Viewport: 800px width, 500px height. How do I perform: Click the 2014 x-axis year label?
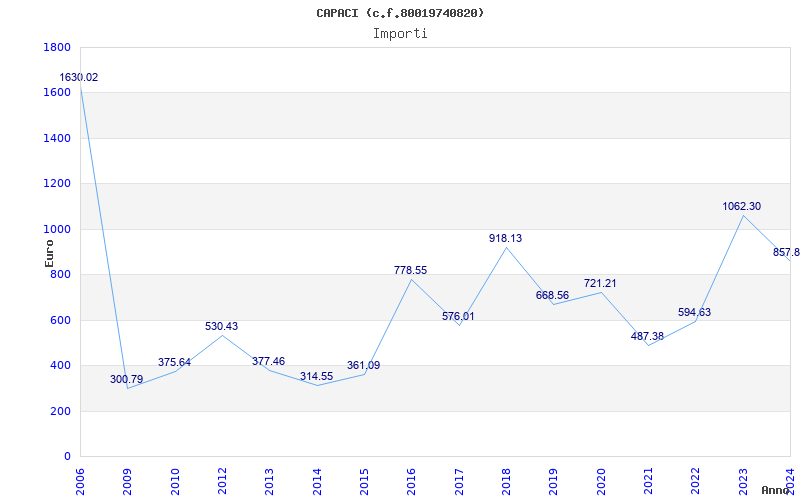pos(317,482)
